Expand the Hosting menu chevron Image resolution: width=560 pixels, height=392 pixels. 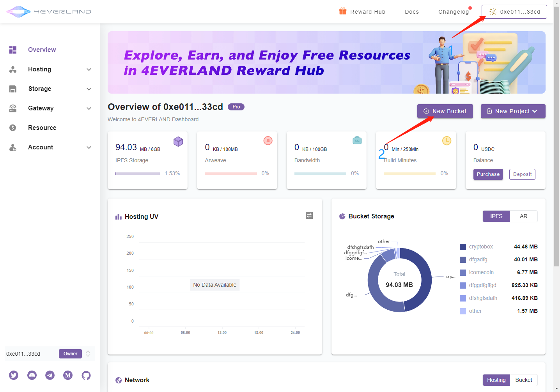tap(89, 69)
